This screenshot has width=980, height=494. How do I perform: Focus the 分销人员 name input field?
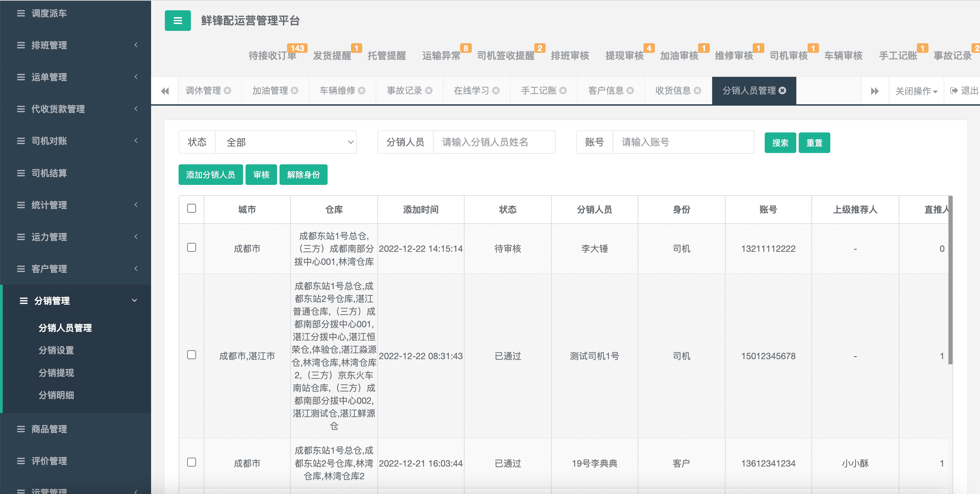(494, 142)
